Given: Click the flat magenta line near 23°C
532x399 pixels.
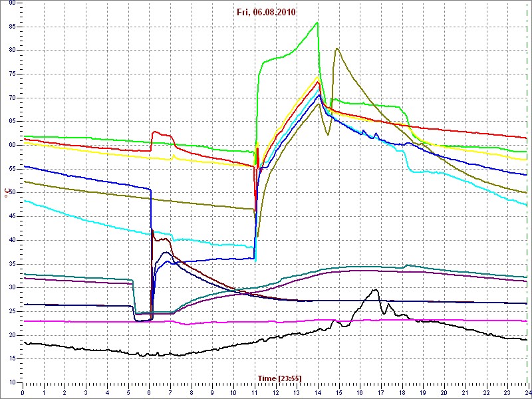Looking at the screenshot, I should 275,321.
